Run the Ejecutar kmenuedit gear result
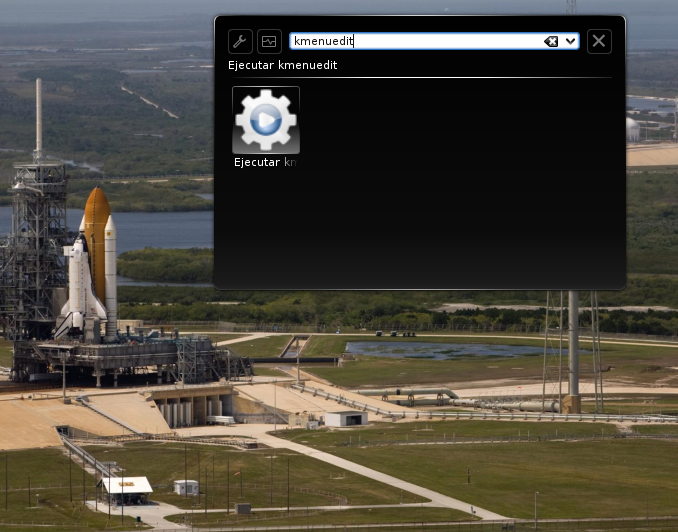The height and width of the screenshot is (532, 678). (266, 120)
